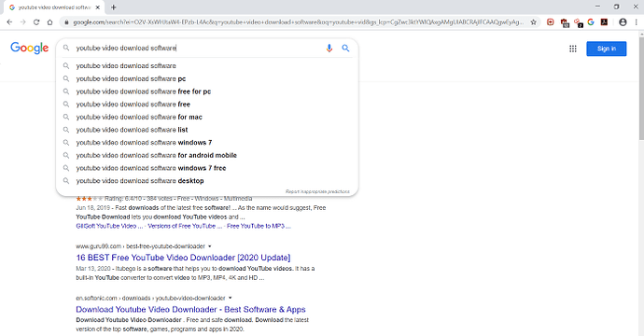Open the browser profile avatar
The width and height of the screenshot is (644, 336).
(623, 22)
